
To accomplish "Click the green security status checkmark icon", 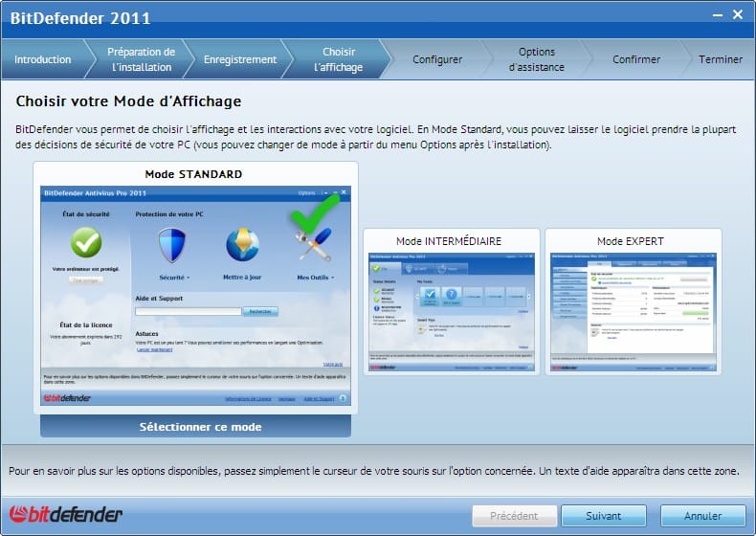I will coord(86,243).
